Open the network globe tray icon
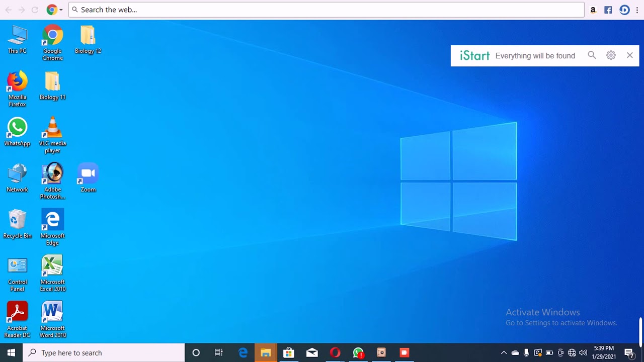This screenshot has width=644, height=362. 572,352
